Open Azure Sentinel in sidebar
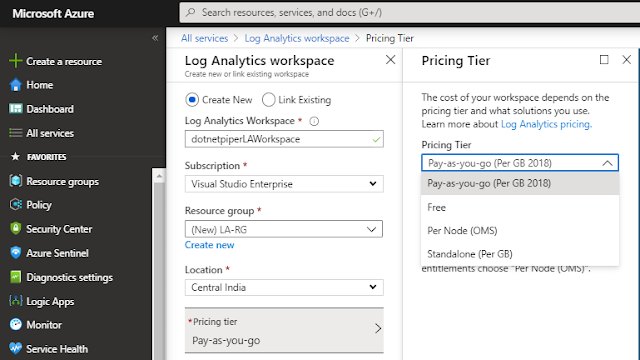This screenshot has height=360, width=640. coord(57,253)
